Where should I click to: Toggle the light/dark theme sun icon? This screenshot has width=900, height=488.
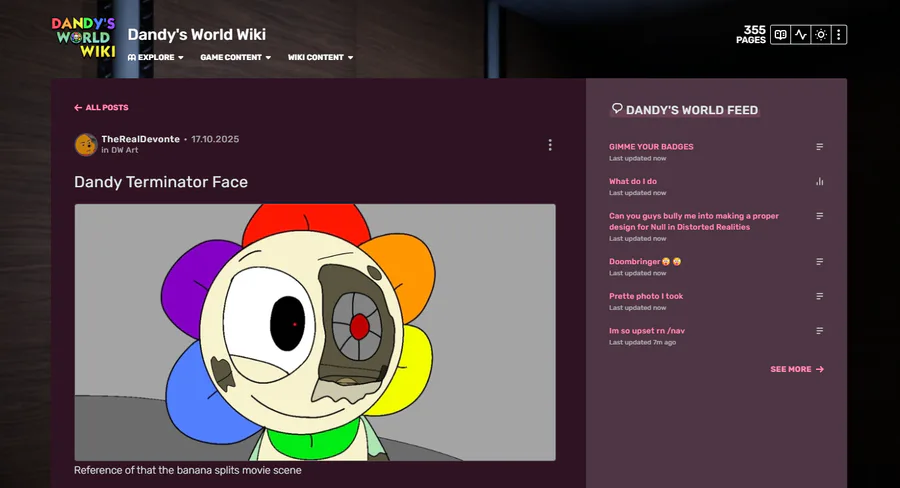(x=821, y=34)
